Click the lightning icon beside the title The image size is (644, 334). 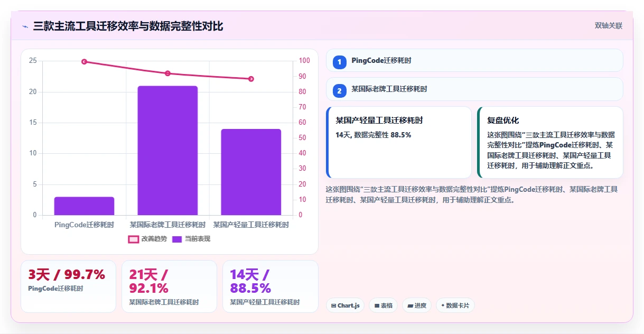click(25, 26)
